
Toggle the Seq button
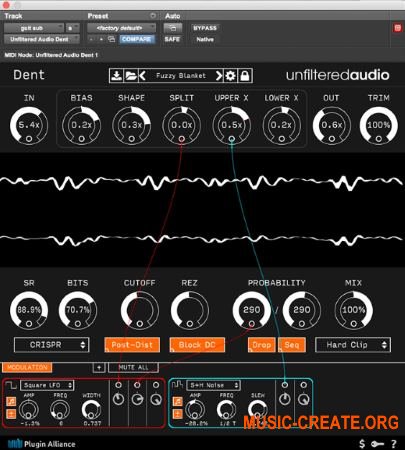292,345
